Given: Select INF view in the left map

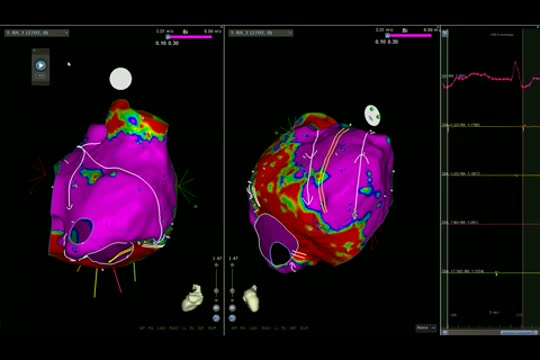Looking at the screenshot, I should click(x=200, y=328).
